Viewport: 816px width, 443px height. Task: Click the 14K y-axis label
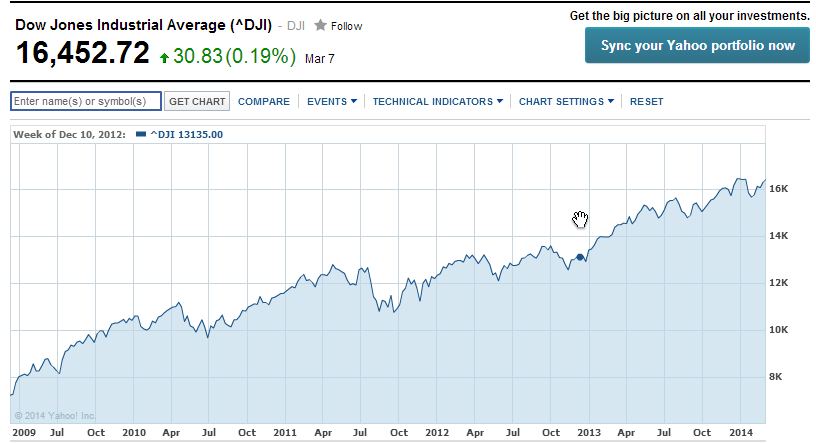click(x=779, y=236)
